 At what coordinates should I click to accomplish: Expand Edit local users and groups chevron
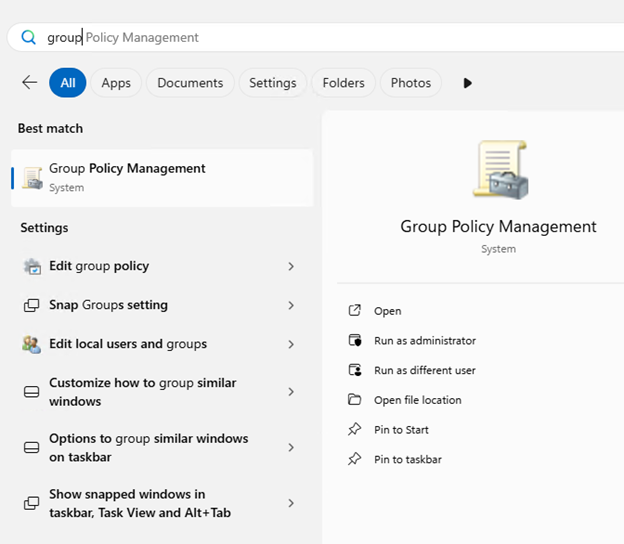pos(291,344)
